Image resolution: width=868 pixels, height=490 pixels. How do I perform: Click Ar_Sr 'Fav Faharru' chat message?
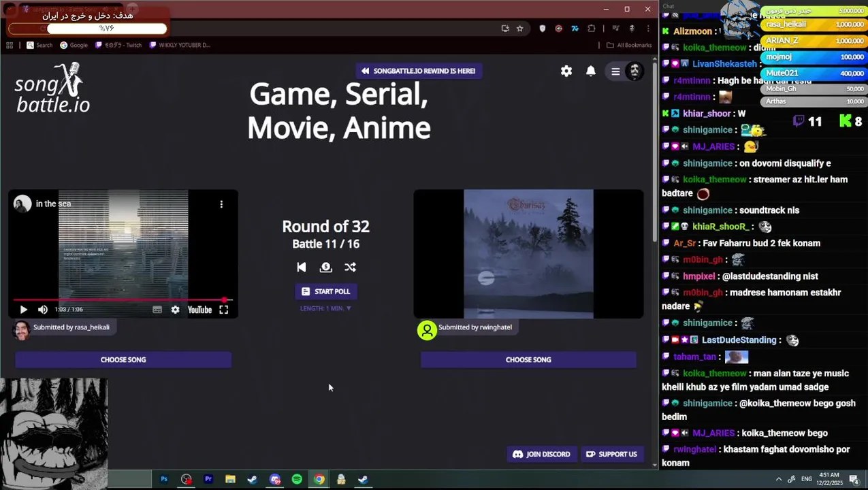pos(747,243)
